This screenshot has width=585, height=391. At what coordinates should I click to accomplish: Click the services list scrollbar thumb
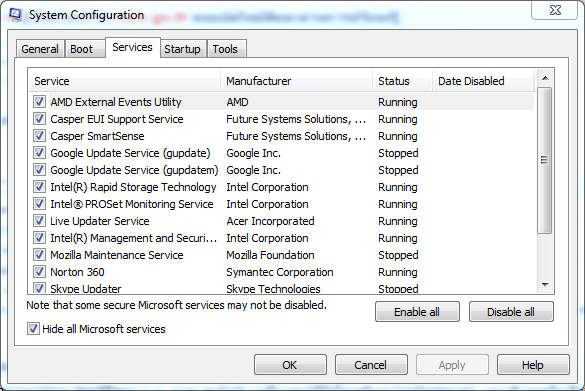[x=545, y=160]
